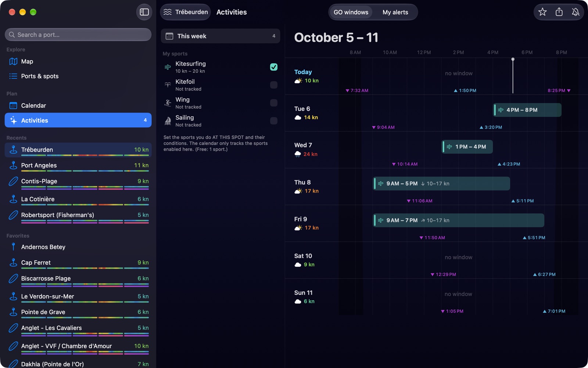588x368 pixels.
Task: Open Wednesday's 1 PM – 4 PM window
Action: click(467, 147)
